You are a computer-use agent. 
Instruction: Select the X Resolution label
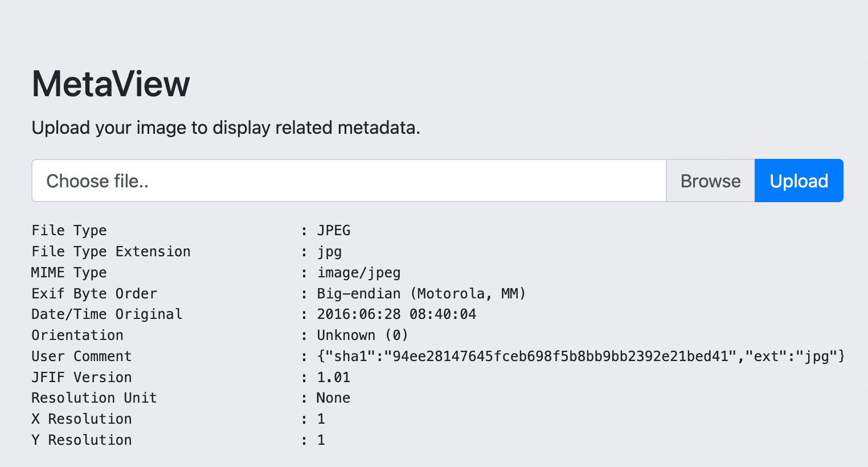point(81,419)
